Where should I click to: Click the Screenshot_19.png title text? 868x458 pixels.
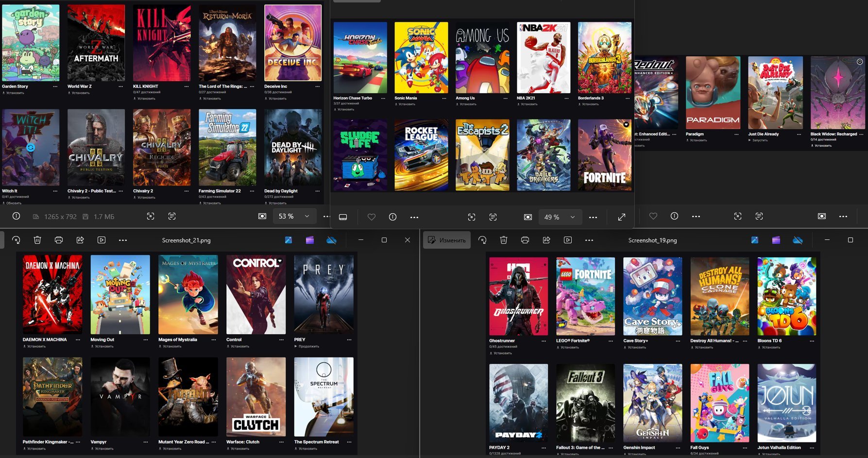point(652,240)
